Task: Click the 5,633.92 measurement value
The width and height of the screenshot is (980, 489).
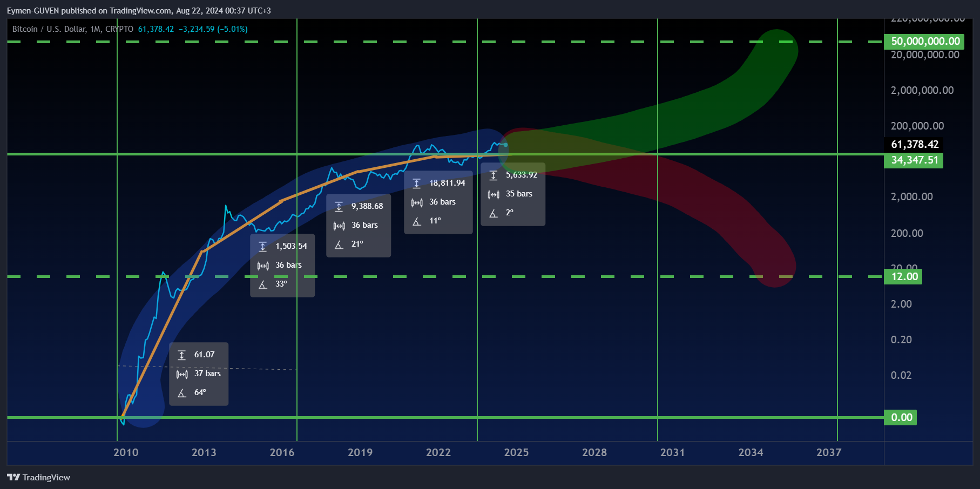Action: click(522, 175)
